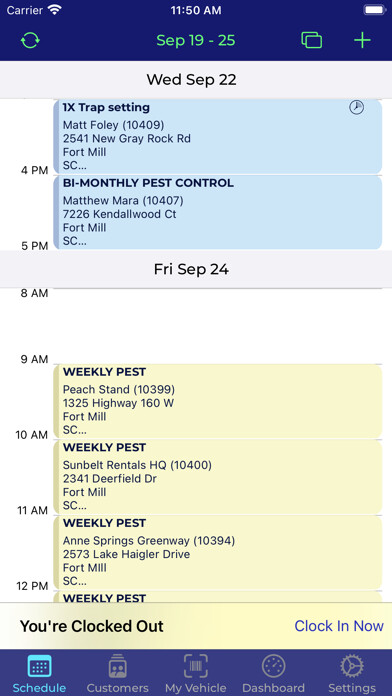The image size is (392, 696).
Task: Tap the plus icon to add appointment
Action: (x=362, y=40)
